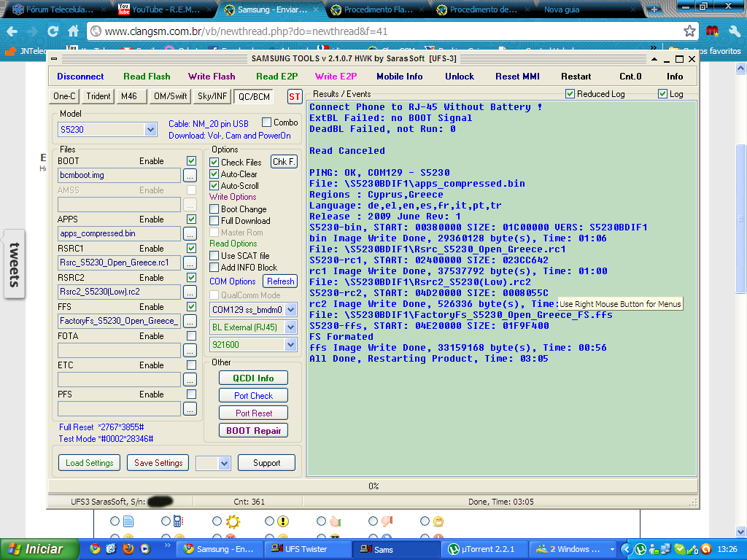Toggle the Check Files option
747x560 pixels.
(214, 163)
